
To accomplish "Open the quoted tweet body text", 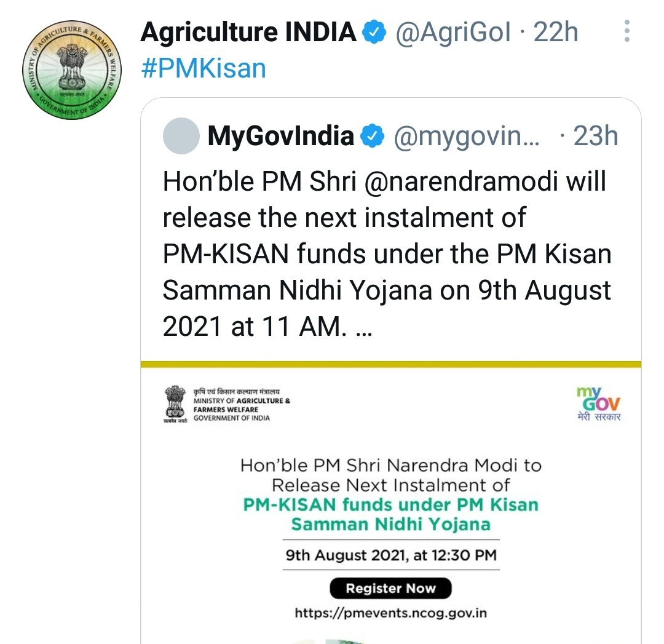I will pos(386,254).
